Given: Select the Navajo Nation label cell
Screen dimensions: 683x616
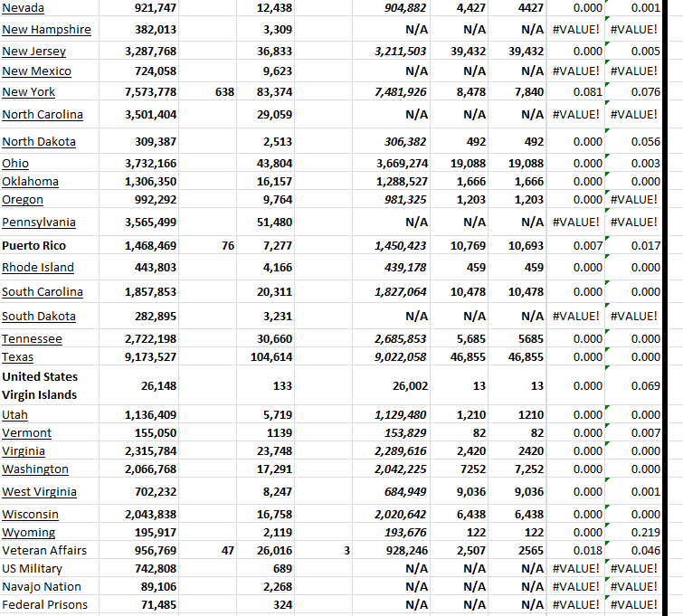Looking at the screenshot, I should (42, 587).
